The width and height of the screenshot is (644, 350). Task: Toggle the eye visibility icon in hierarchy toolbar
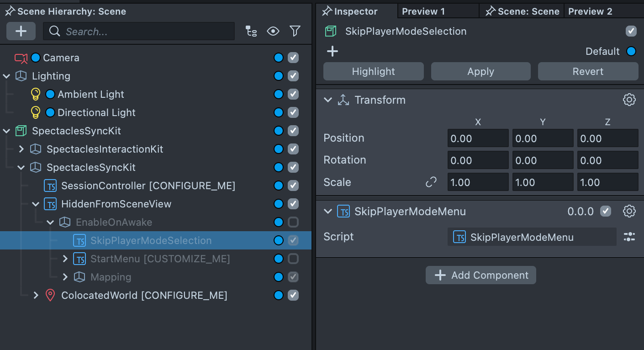coord(273,31)
